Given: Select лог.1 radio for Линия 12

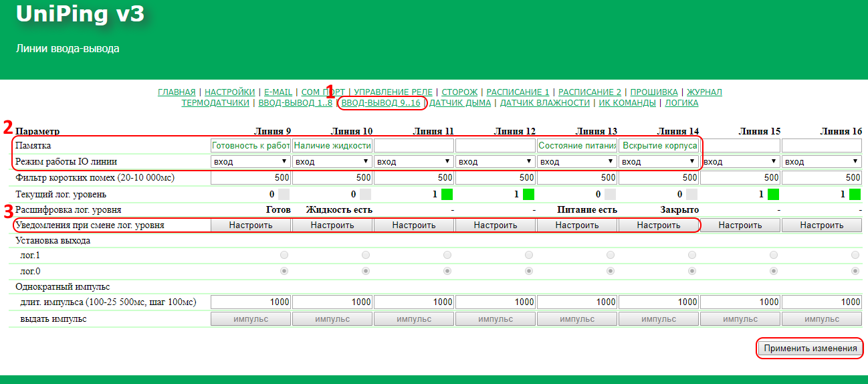Looking at the screenshot, I should coord(529,256).
